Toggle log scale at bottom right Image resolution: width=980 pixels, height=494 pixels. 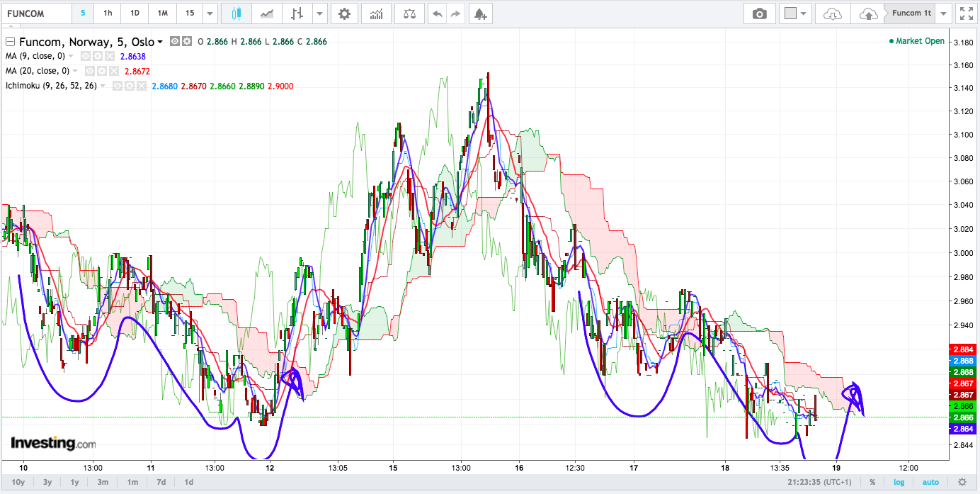[x=899, y=483]
